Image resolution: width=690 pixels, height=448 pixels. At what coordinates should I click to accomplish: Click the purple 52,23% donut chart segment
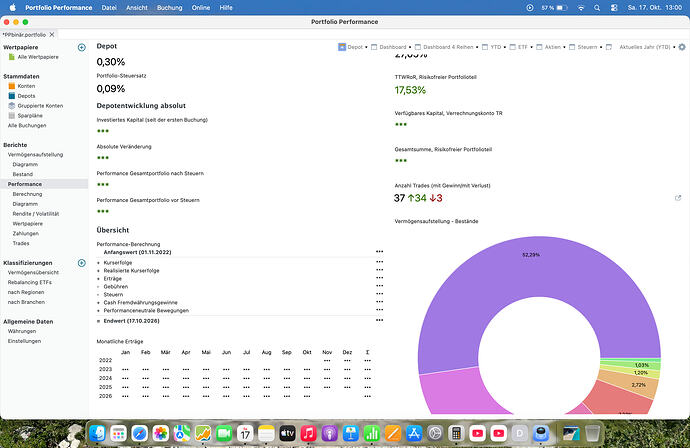pyautogui.click(x=531, y=268)
